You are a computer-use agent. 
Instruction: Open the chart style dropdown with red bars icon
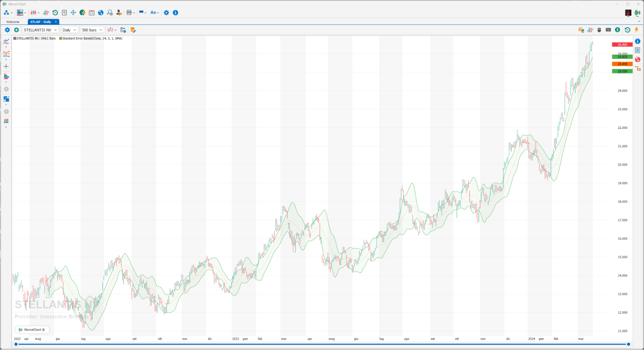pyautogui.click(x=112, y=30)
